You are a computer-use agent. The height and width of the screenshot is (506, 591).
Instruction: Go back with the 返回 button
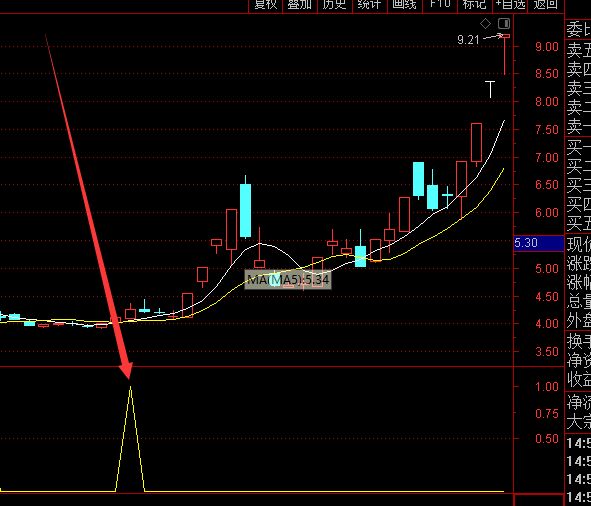(x=545, y=5)
